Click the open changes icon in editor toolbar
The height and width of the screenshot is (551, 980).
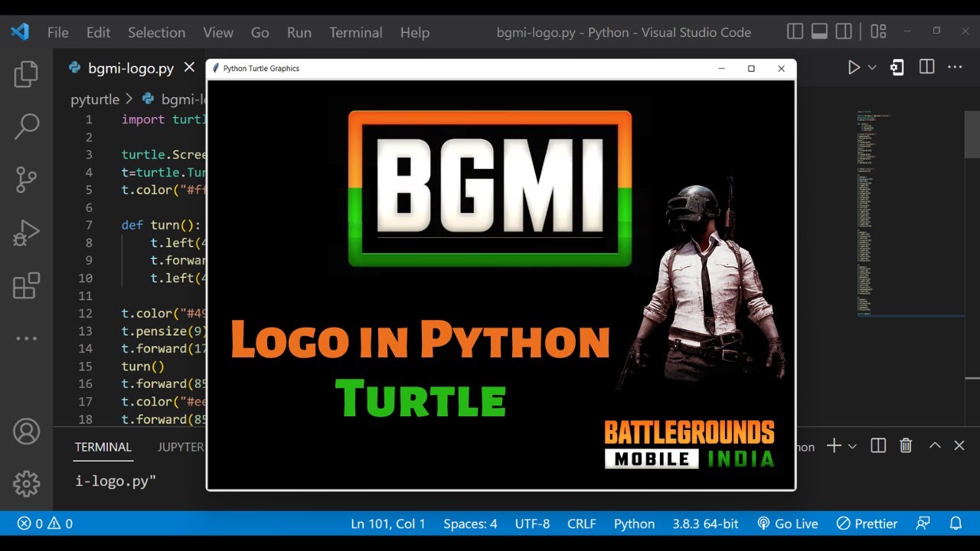coord(897,67)
